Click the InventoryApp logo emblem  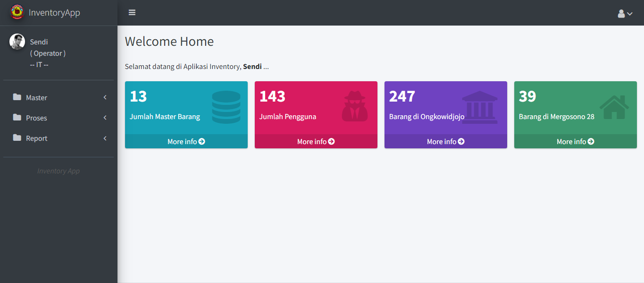pyautogui.click(x=17, y=12)
